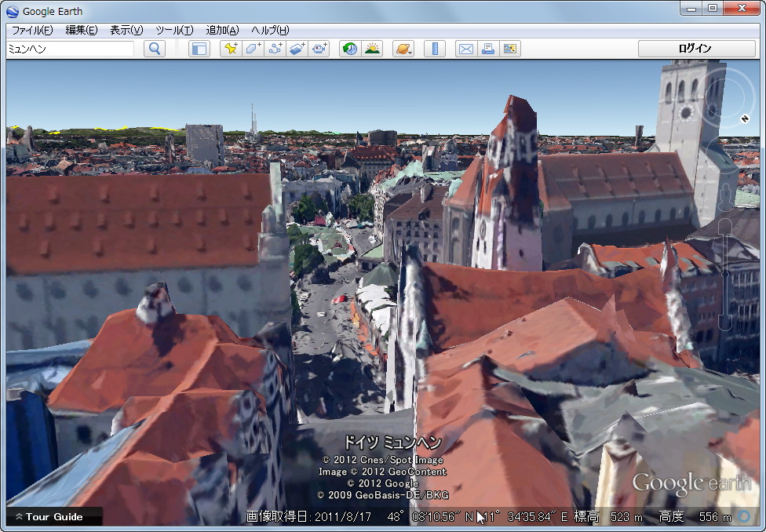Click the view in Google Maps icon
The height and width of the screenshot is (532, 766).
(x=510, y=49)
